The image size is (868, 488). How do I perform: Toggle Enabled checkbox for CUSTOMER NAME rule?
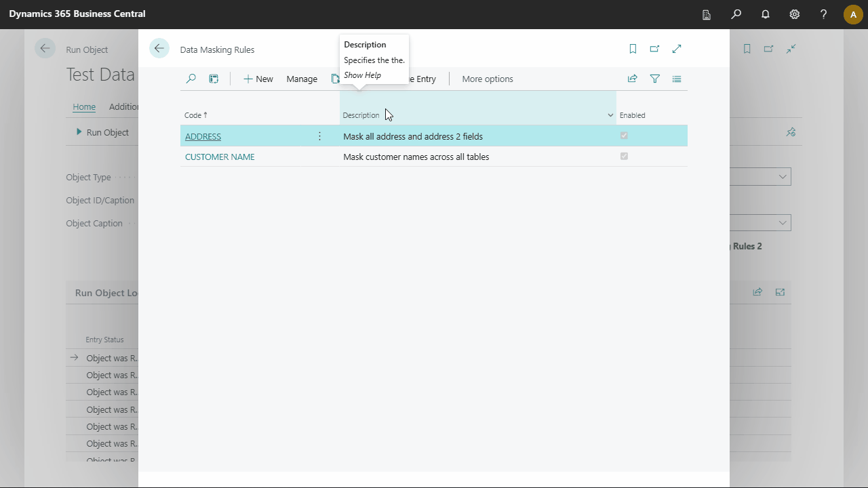pyautogui.click(x=624, y=156)
